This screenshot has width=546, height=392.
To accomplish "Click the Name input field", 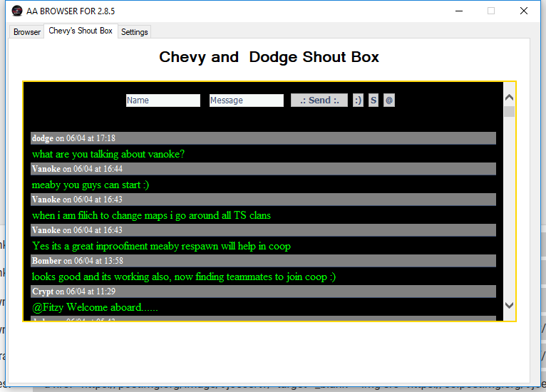I will 163,100.
